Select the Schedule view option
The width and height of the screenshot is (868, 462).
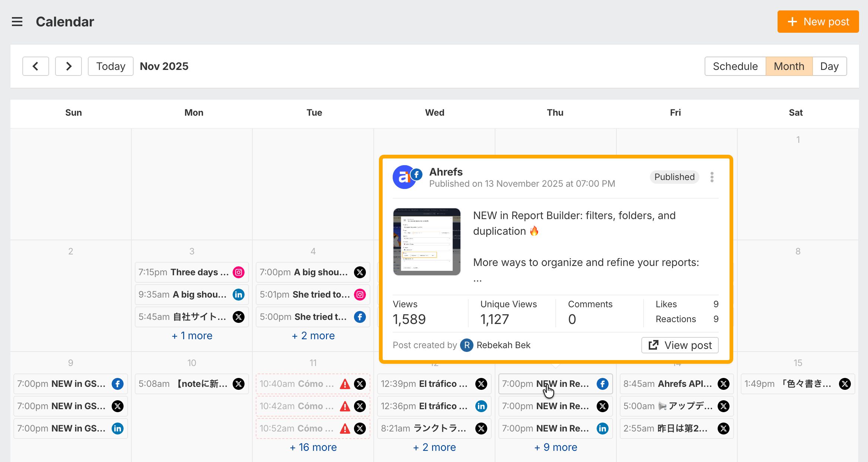coord(735,66)
